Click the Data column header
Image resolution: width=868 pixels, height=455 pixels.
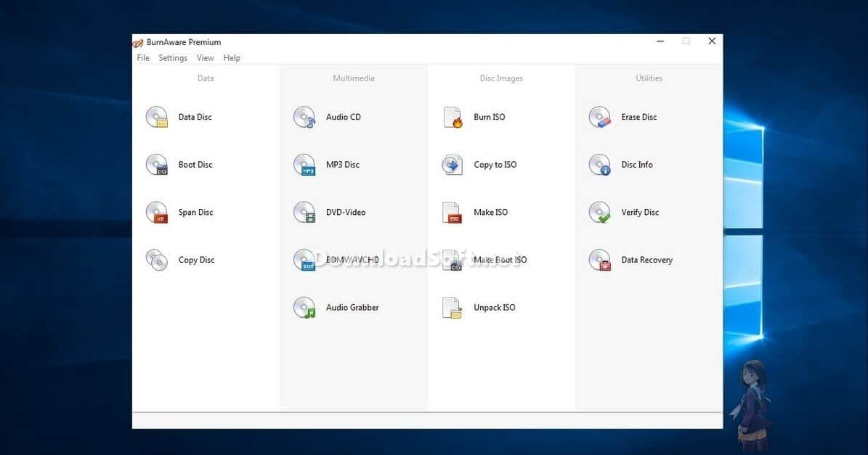(x=206, y=78)
